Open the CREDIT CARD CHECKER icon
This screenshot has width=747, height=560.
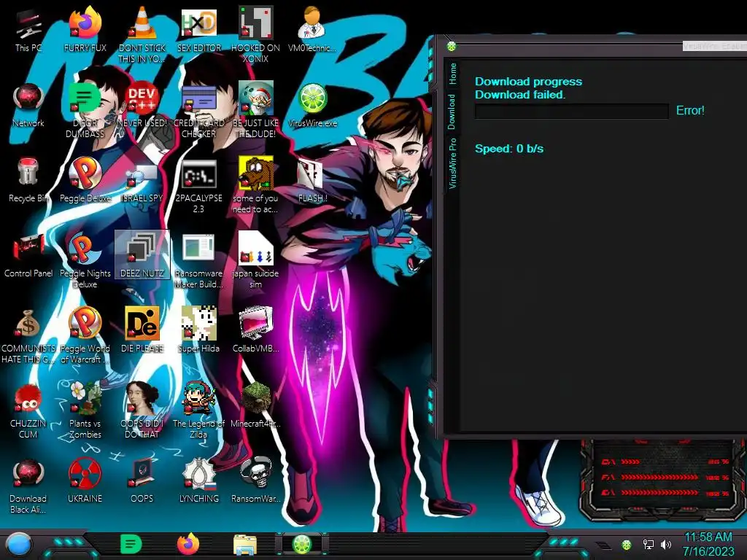pos(198,109)
